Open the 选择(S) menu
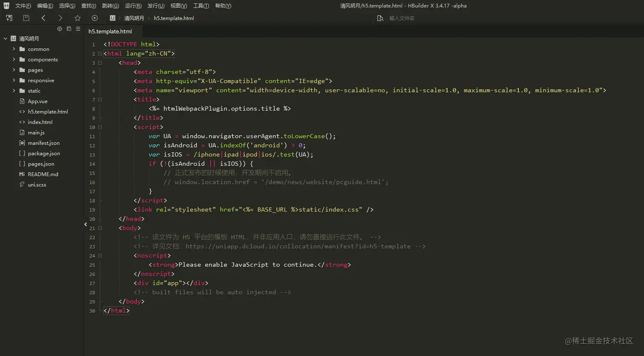The width and height of the screenshot is (644, 356). (67, 6)
